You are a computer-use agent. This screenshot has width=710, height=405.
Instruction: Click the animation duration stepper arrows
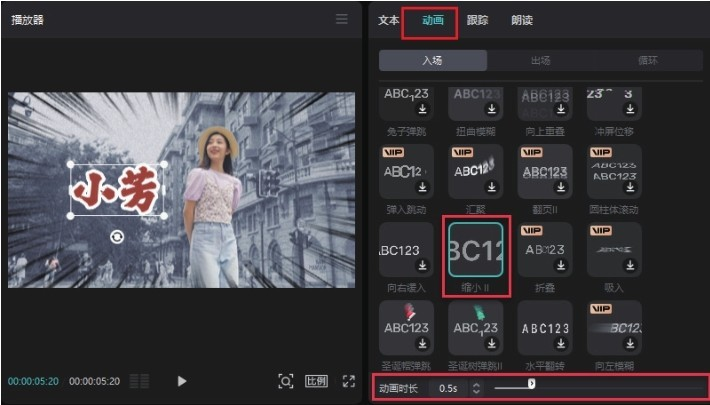point(476,388)
